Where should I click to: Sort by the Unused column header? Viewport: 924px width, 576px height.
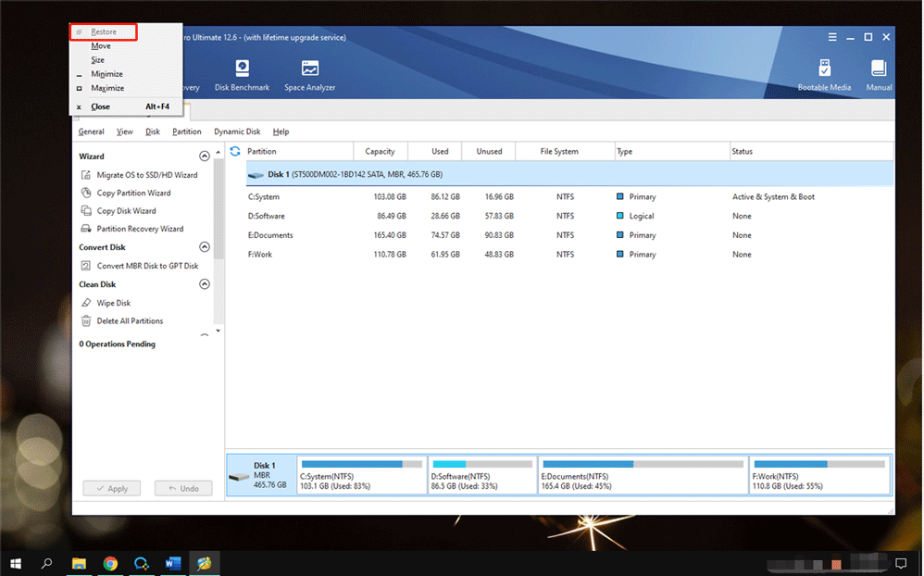[489, 152]
